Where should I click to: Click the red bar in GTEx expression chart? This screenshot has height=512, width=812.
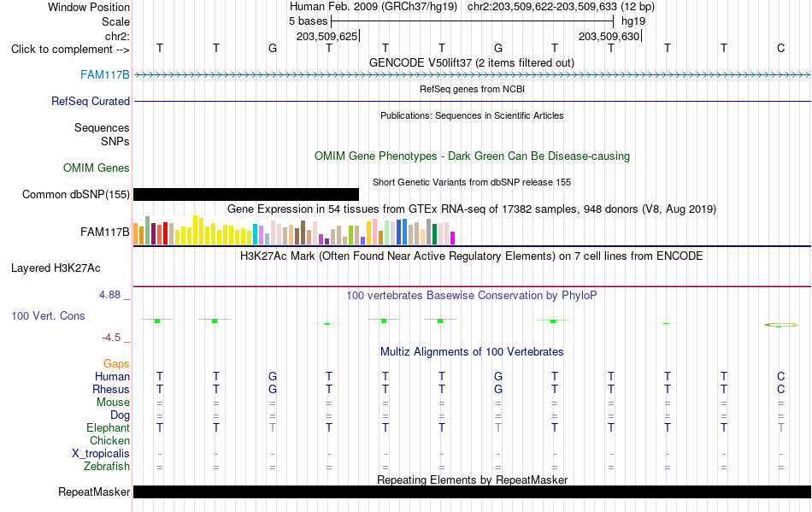click(165, 233)
